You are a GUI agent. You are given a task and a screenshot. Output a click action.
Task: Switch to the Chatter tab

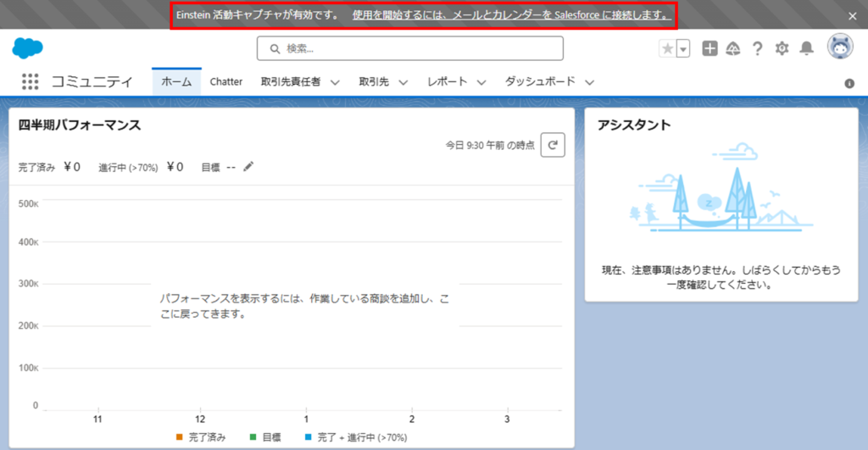(x=225, y=82)
